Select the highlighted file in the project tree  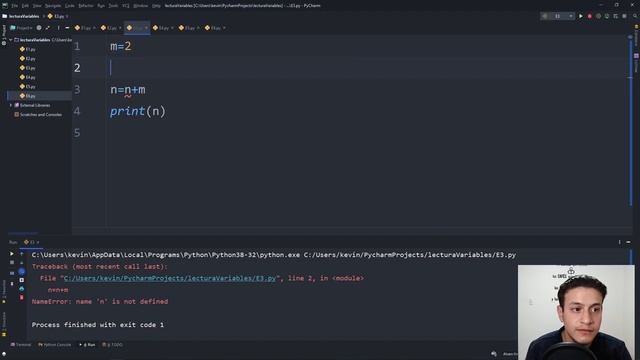point(39,96)
